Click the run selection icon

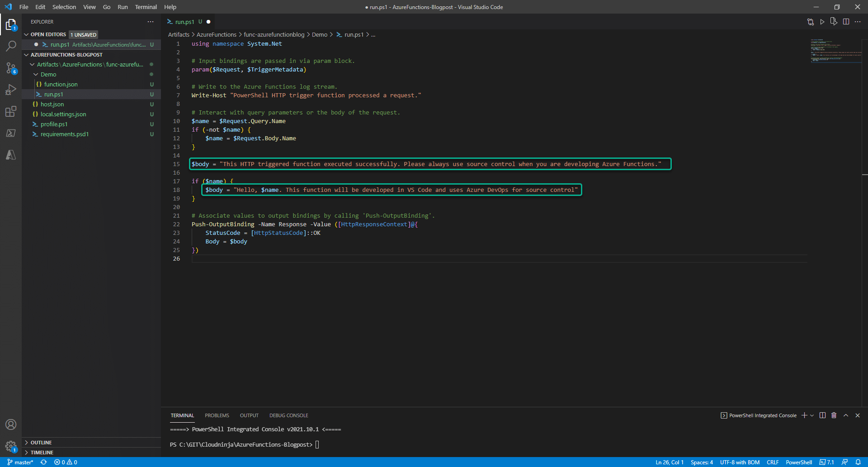coord(834,22)
